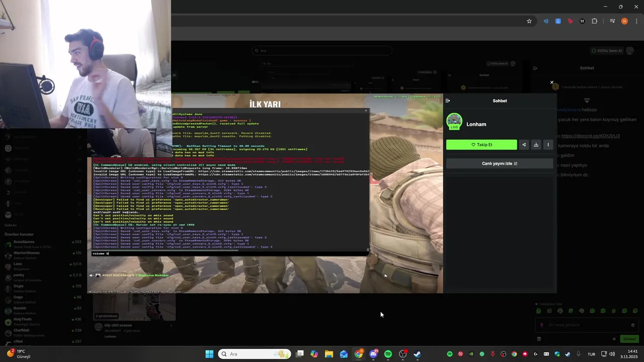This screenshot has width=644, height=362.
Task: Click the background Ara search field
Action: tap(322, 50)
